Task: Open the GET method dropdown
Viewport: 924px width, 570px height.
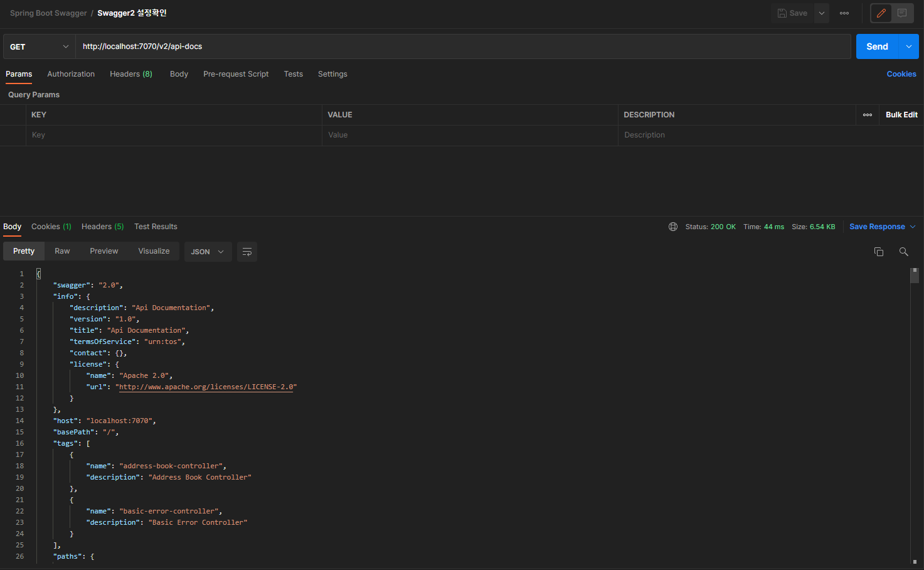Action: click(x=39, y=46)
